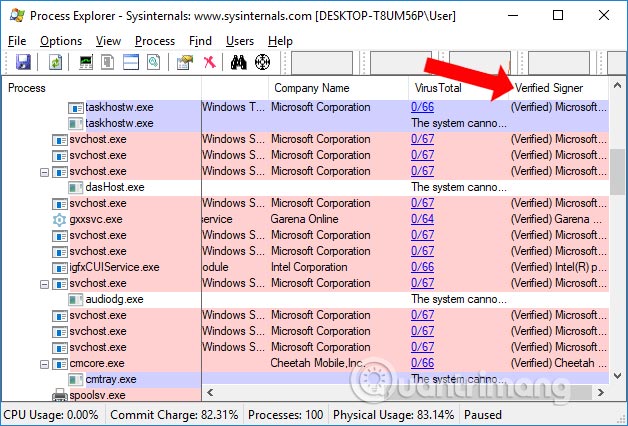Click the '(Verified) Intel(R) p...' signer cell
Screen dimensions: 628x426
(x=558, y=267)
